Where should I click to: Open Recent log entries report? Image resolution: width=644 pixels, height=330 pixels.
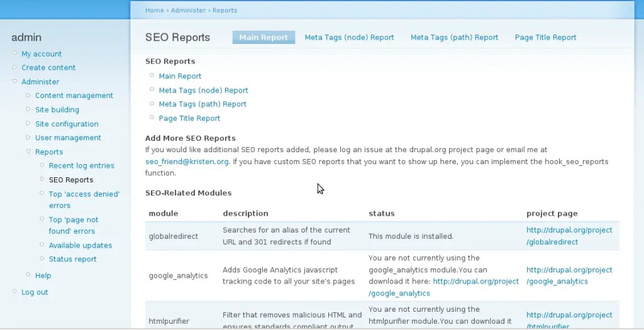click(x=82, y=166)
